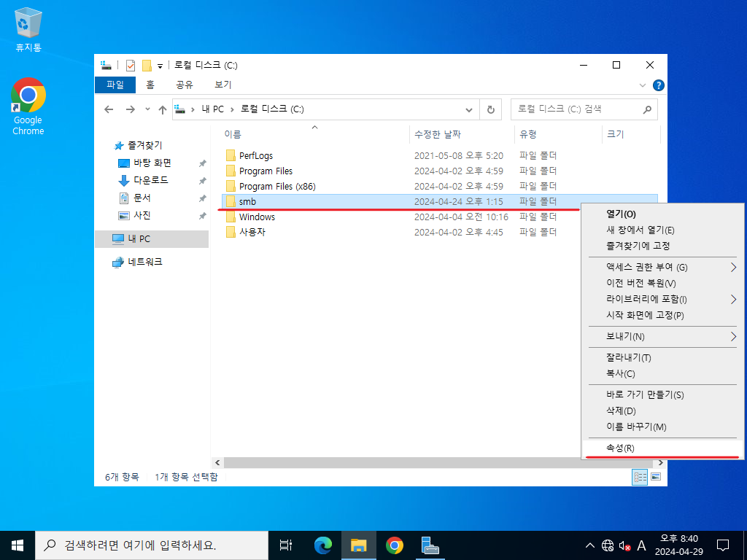This screenshot has height=560, width=747.
Task: Open the recent locations dropdown
Action: pos(147,109)
